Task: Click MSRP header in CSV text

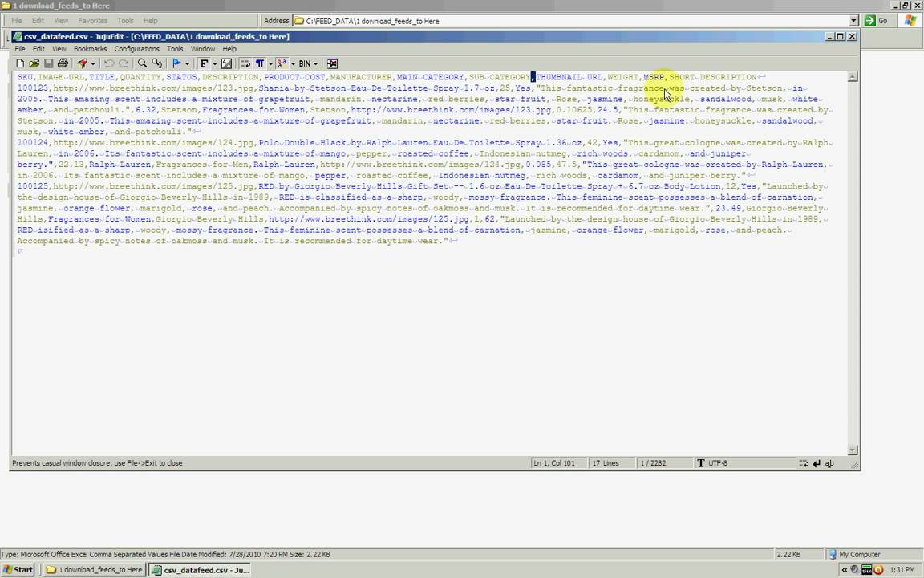Action: pyautogui.click(x=654, y=77)
